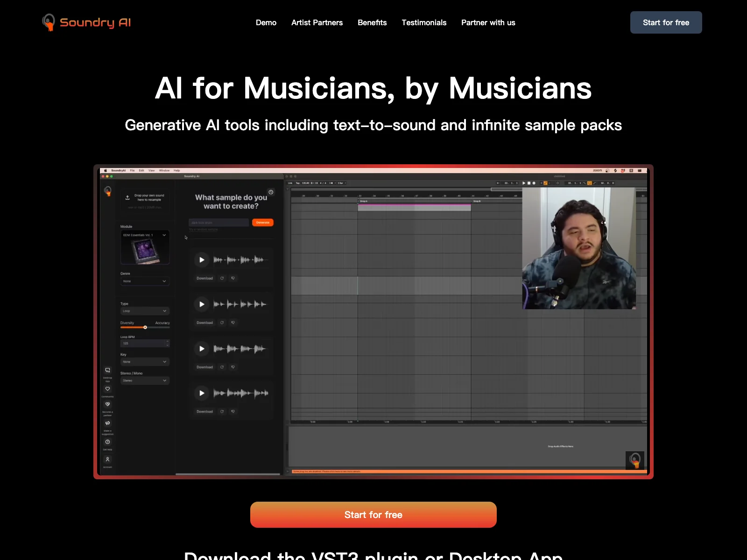Open the File menu in the SoundryAI menu bar
The height and width of the screenshot is (560, 747).
pos(132,170)
